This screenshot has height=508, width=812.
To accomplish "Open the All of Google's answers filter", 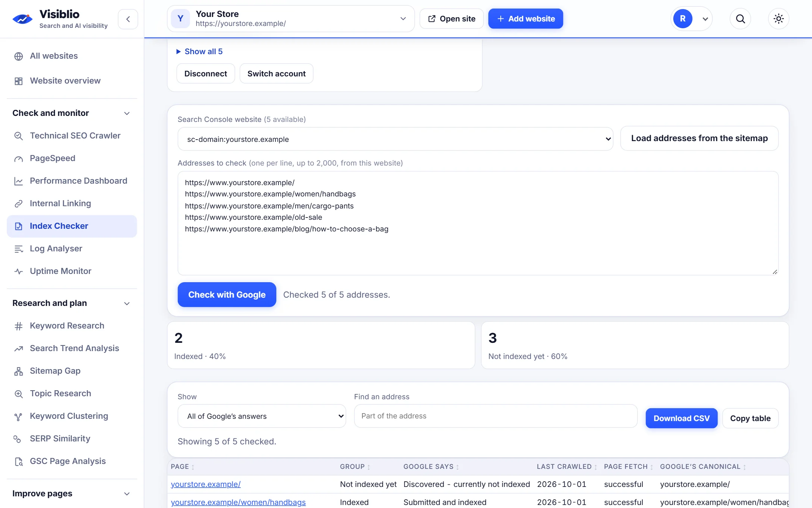I will [262, 416].
